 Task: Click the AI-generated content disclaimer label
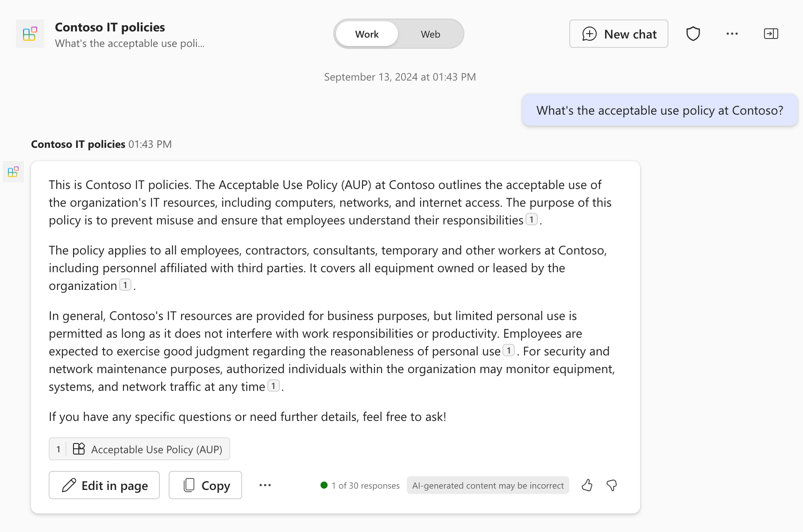[x=487, y=485]
